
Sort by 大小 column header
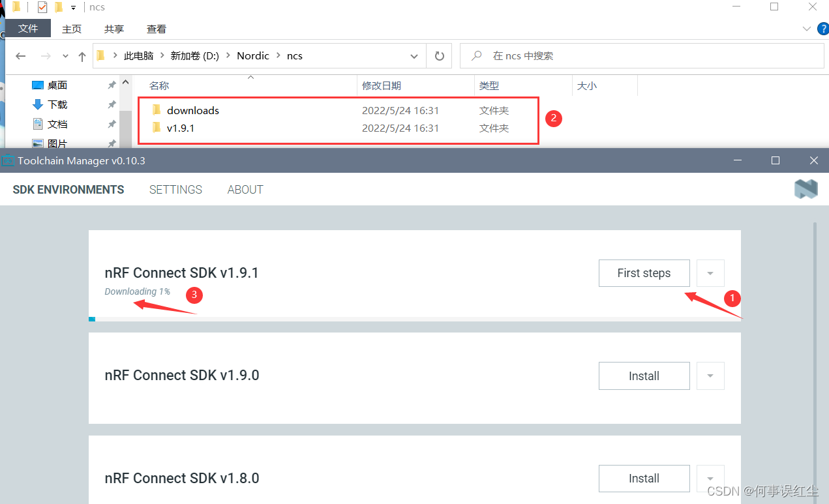587,85
